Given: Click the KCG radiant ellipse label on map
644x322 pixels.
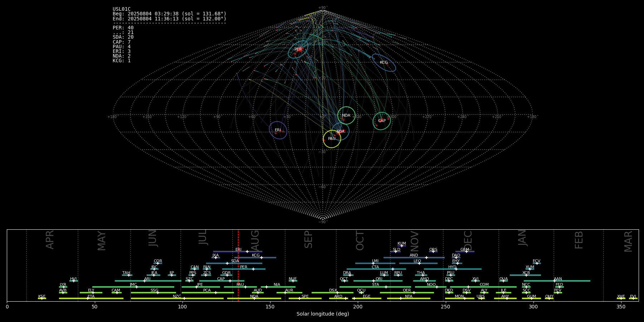Looking at the screenshot, I should [x=384, y=63].
